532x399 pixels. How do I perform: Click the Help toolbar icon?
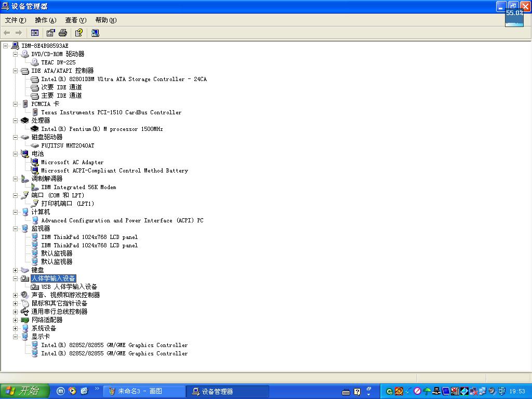pyautogui.click(x=79, y=33)
